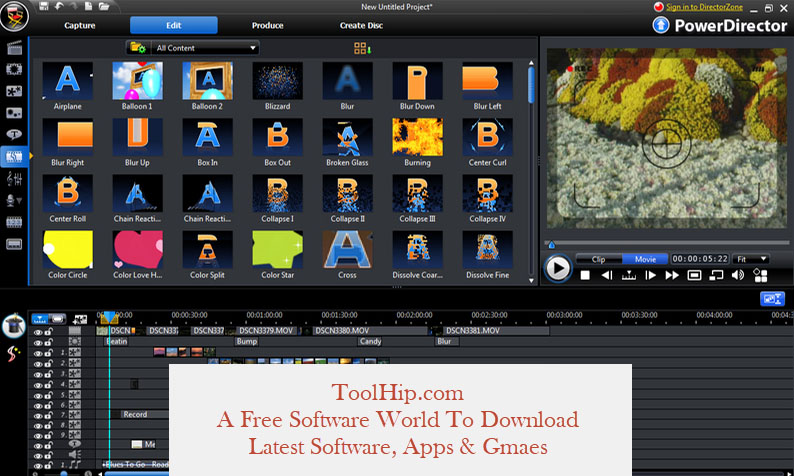
Task: Click the Undo arrow icon
Action: (x=59, y=6)
